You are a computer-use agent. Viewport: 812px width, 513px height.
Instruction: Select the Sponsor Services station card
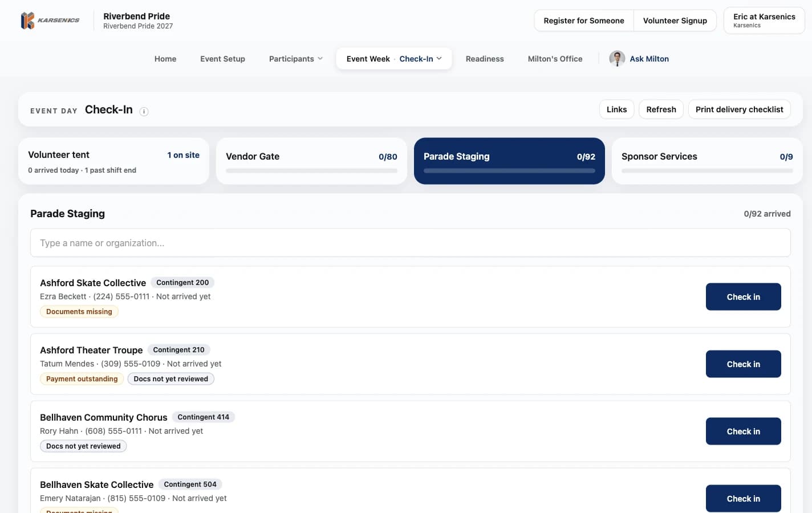point(707,161)
